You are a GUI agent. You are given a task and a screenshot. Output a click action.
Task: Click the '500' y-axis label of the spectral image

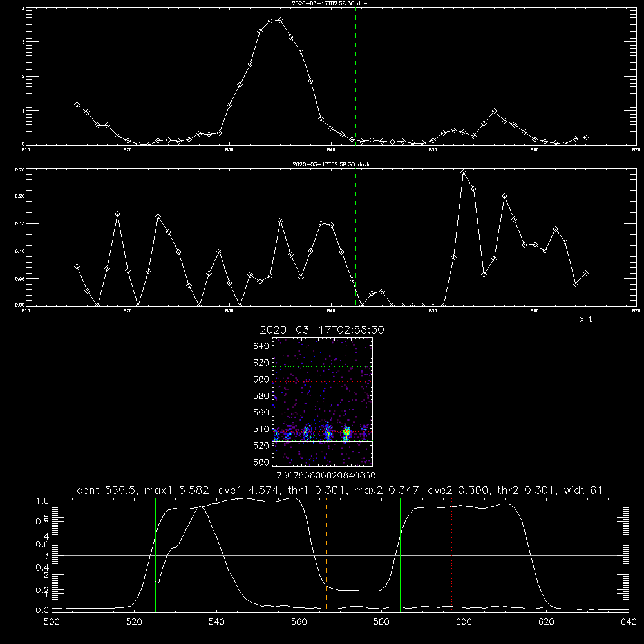point(261,462)
